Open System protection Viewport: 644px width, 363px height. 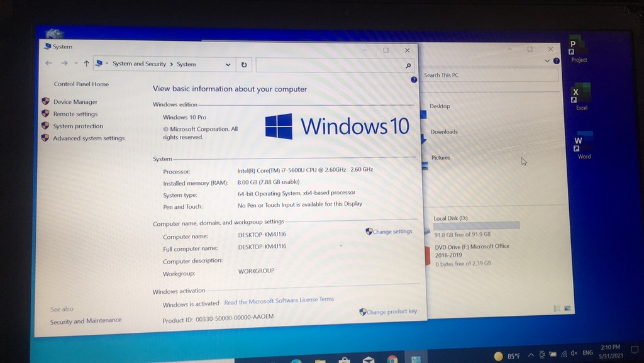[77, 126]
